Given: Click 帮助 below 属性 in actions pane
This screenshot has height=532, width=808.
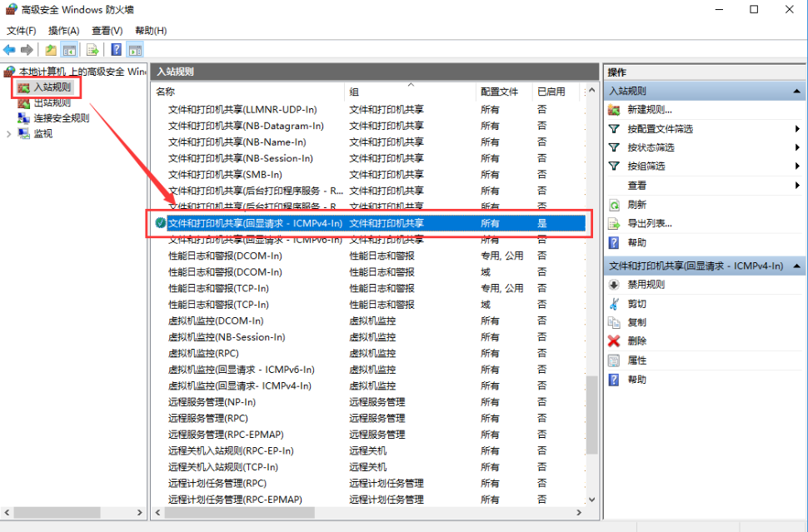Looking at the screenshot, I should [x=637, y=380].
